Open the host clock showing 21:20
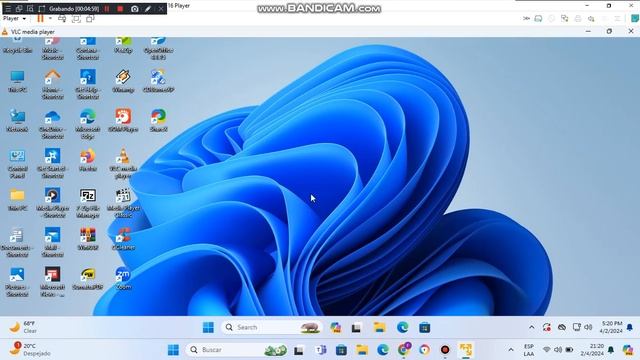The width and height of the screenshot is (640, 360). click(x=592, y=349)
